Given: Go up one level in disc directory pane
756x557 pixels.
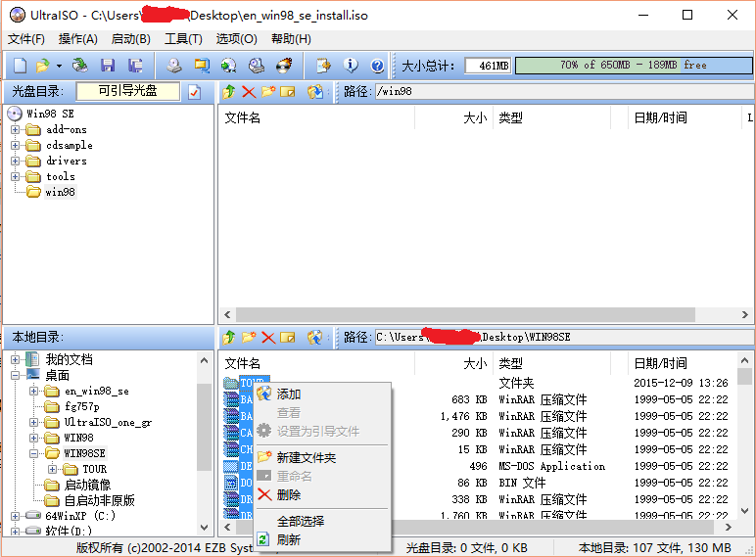Looking at the screenshot, I should pos(228,92).
